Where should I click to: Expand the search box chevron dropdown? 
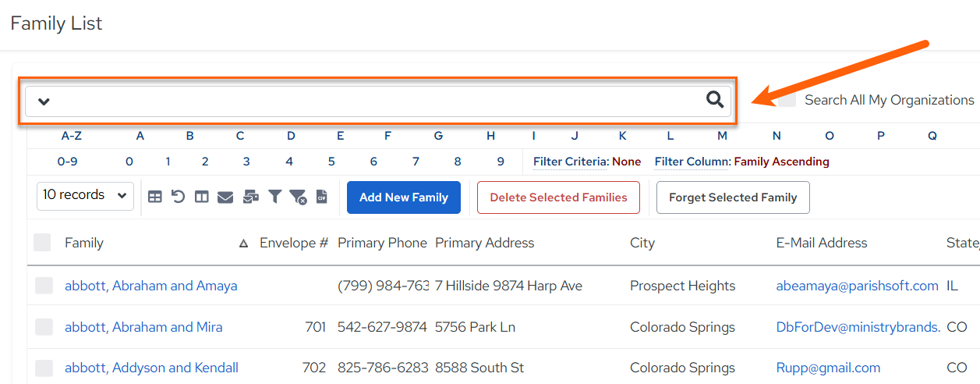[44, 101]
